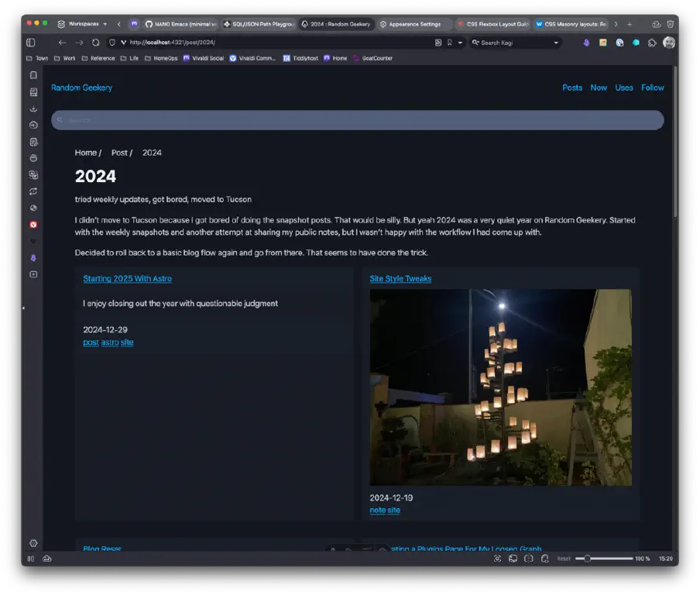The image size is (700, 595).
Task: Open the Work bookmarks folder
Action: coord(65,58)
